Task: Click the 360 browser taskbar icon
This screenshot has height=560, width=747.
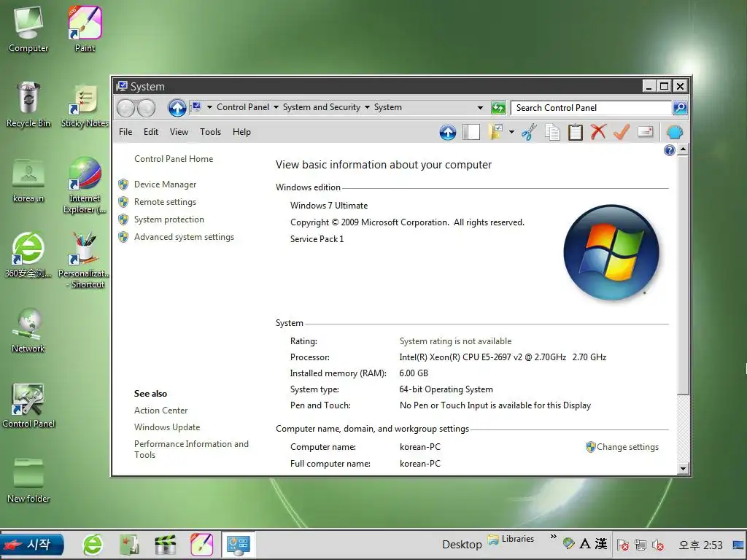Action: pyautogui.click(x=93, y=544)
